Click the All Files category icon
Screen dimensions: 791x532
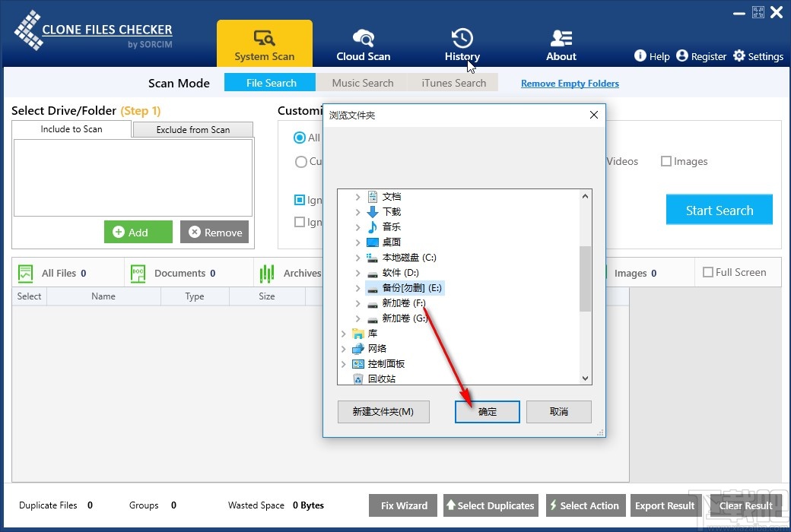[x=25, y=274]
